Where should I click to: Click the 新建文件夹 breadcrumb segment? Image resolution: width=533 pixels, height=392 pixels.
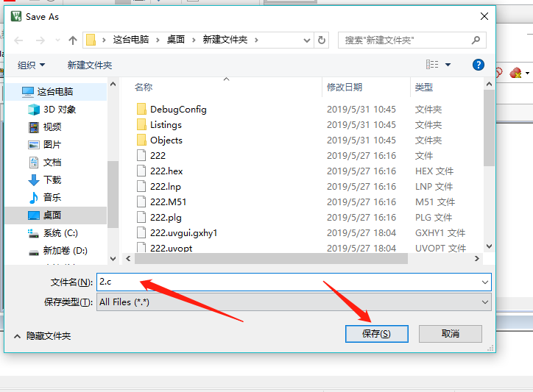coord(225,40)
